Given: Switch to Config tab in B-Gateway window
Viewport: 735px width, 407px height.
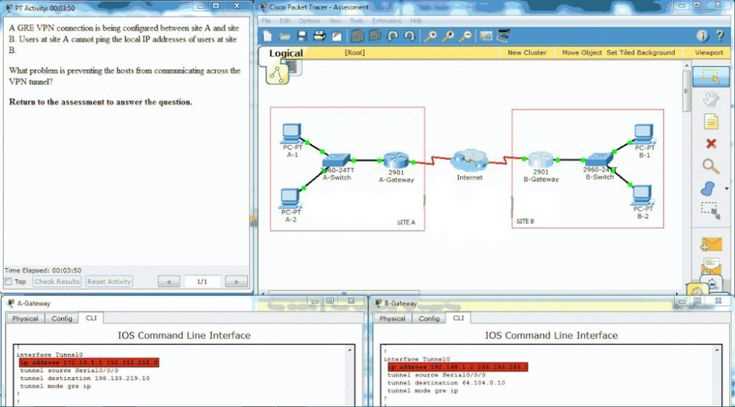Looking at the screenshot, I should point(429,318).
